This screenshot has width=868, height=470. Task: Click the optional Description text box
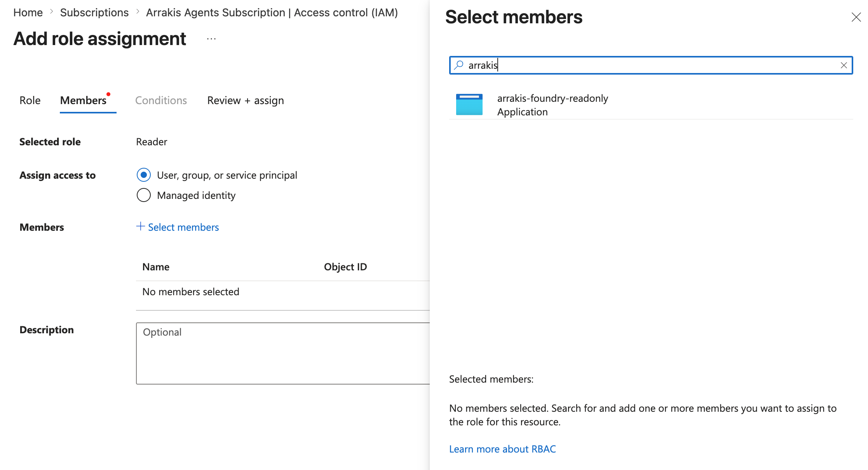[283, 353]
